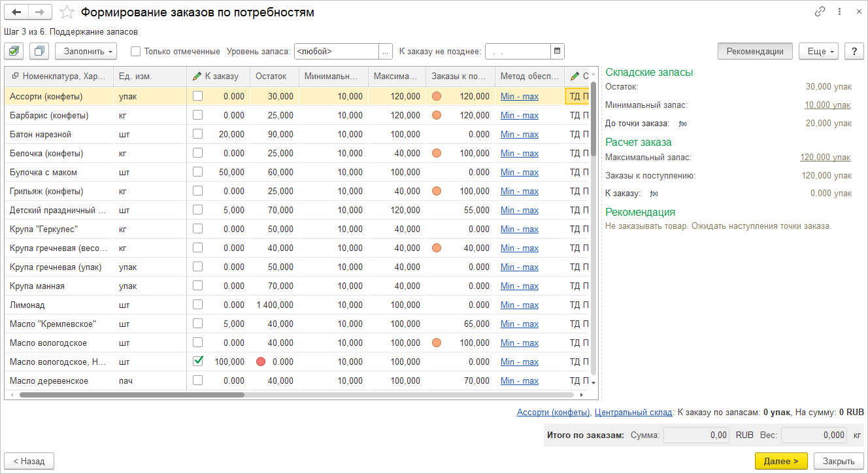Click the forward navigation arrow
This screenshot has height=474, width=868.
click(x=39, y=12)
